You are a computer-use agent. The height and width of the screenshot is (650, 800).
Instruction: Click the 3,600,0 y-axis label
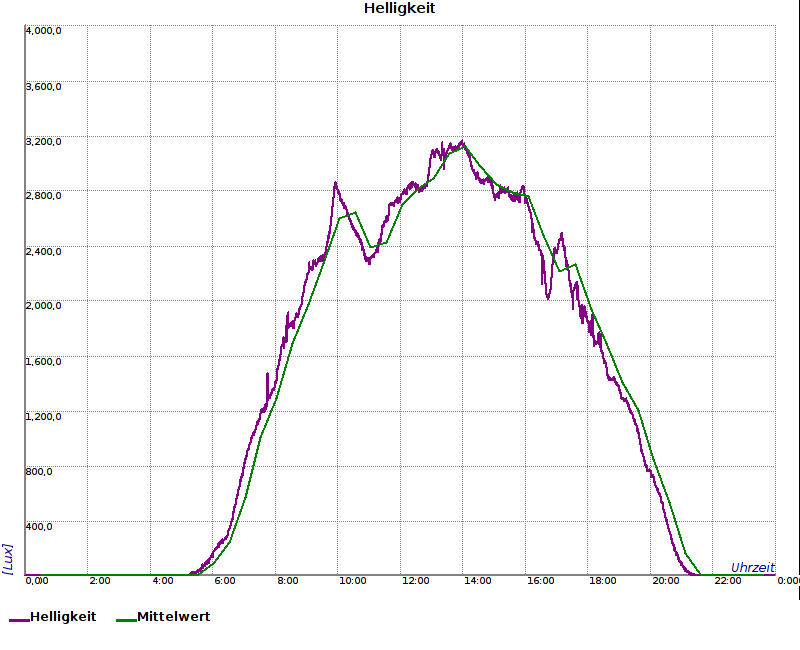tap(43, 86)
